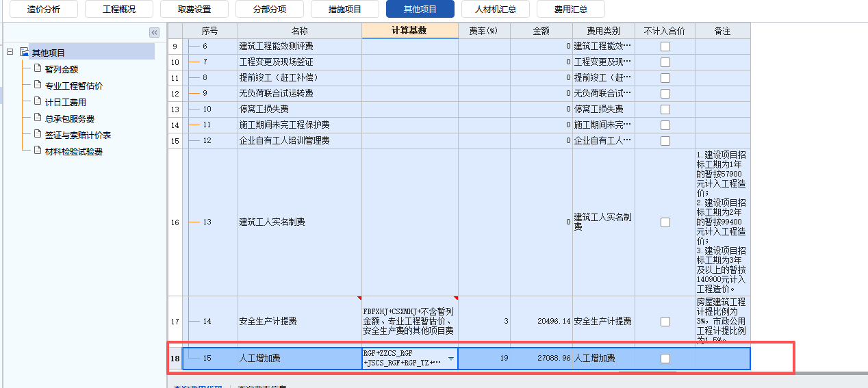Image resolution: width=868 pixels, height=388 pixels.
Task: Click the document icon beside 计日工费用
Action: click(x=38, y=101)
